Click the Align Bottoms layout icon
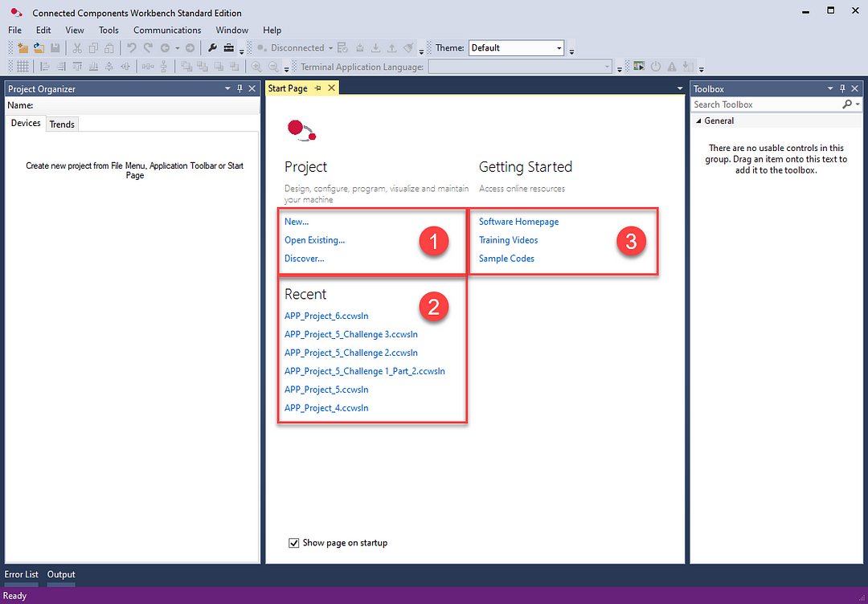 click(93, 67)
